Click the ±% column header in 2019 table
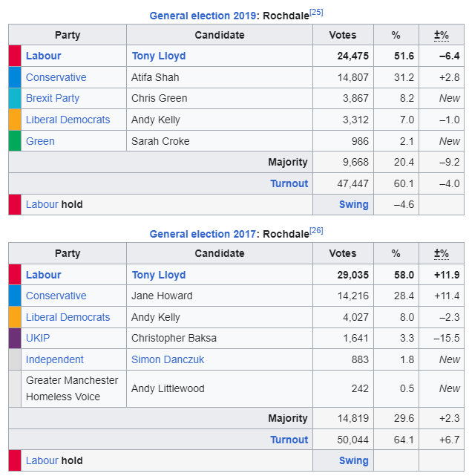469x476 pixels. [x=442, y=35]
